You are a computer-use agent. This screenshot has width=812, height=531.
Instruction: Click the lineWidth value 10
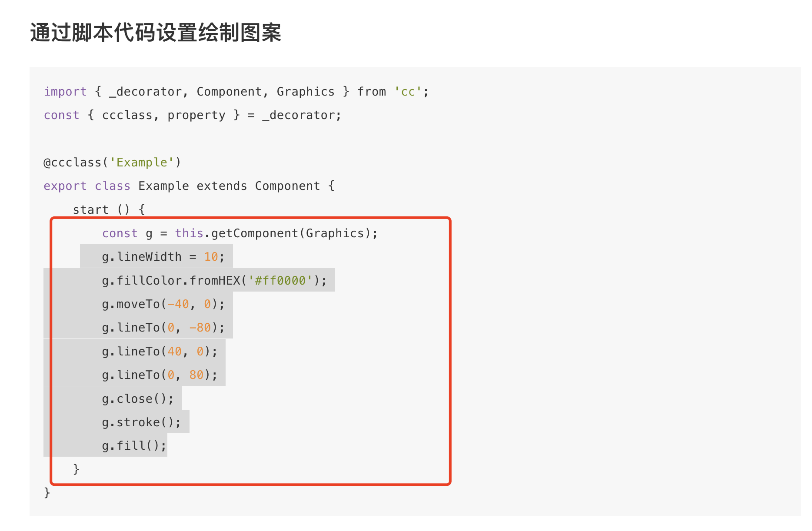click(211, 257)
